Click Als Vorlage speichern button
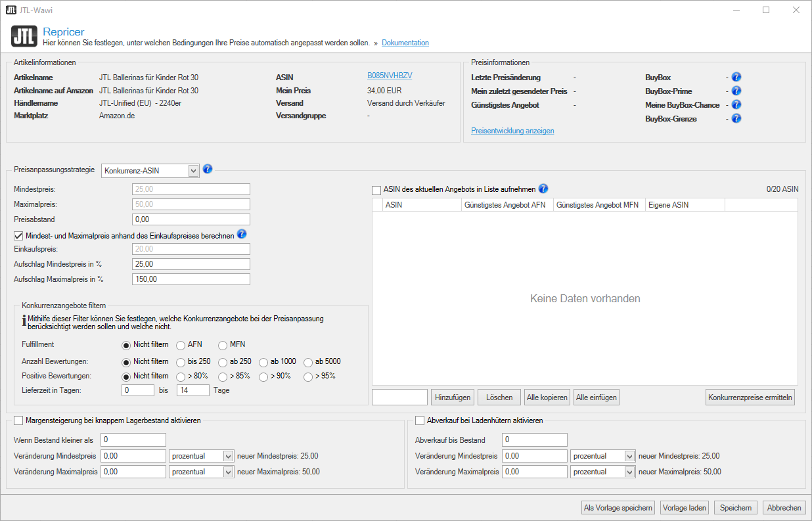Viewport: 812px width, 521px height. (618, 508)
